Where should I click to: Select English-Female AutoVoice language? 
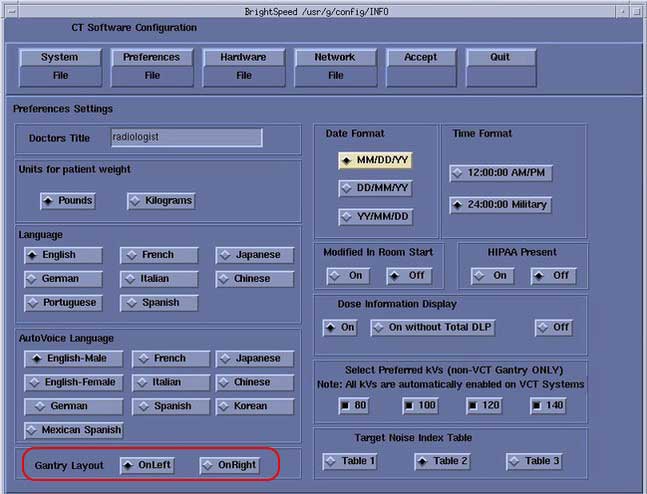coord(72,382)
